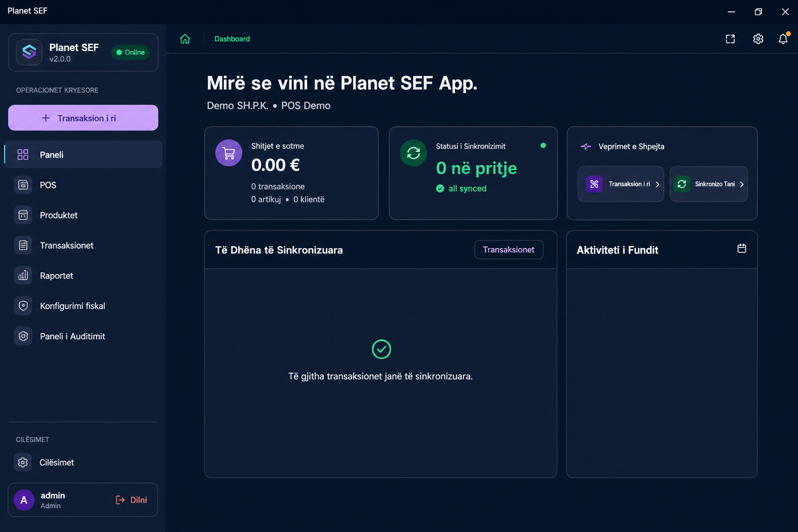Click the "0 në pritje" value
Viewport: 798px width, 532px height.
coord(476,168)
